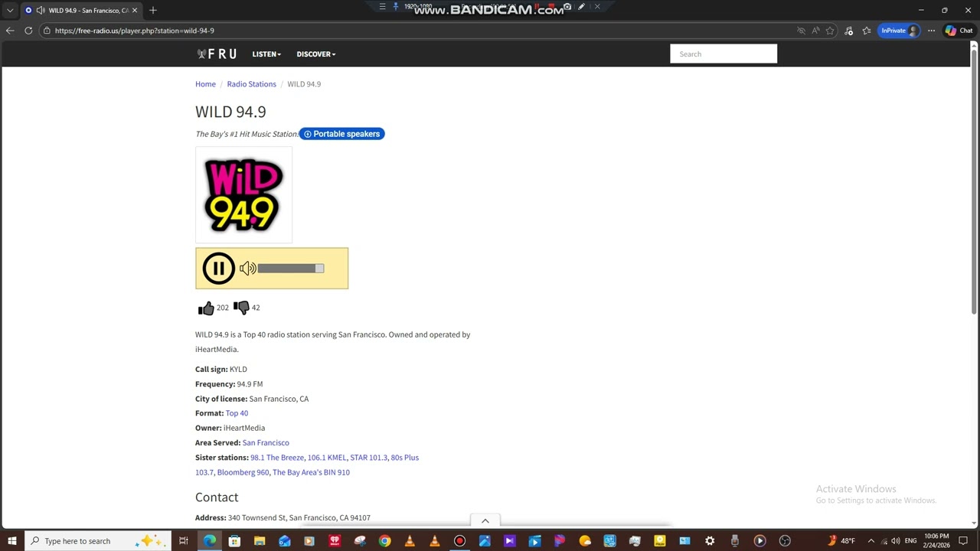The image size is (980, 551).
Task: Open the browser tab search dropdown
Action: (10, 10)
